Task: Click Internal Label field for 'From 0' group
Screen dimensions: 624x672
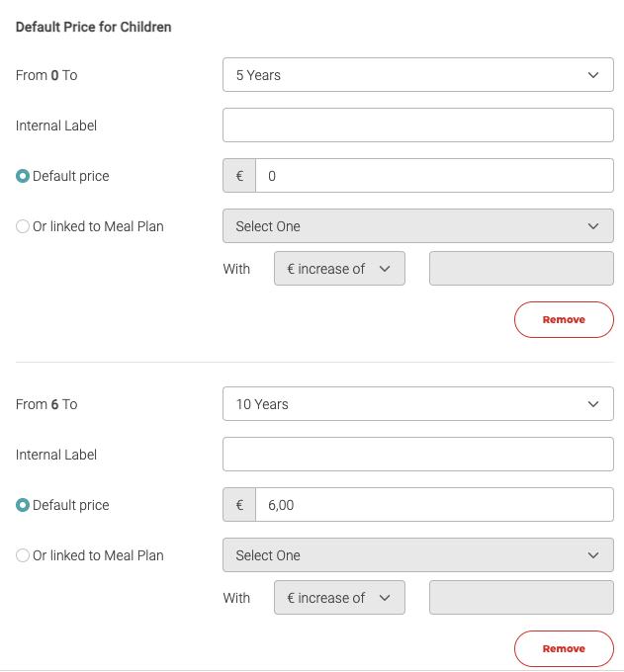Action: 417,126
